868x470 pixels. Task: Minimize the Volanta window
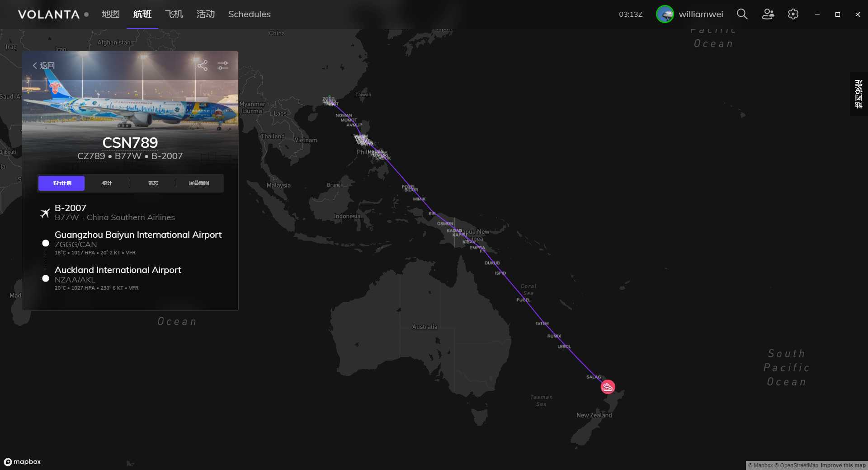pos(817,14)
